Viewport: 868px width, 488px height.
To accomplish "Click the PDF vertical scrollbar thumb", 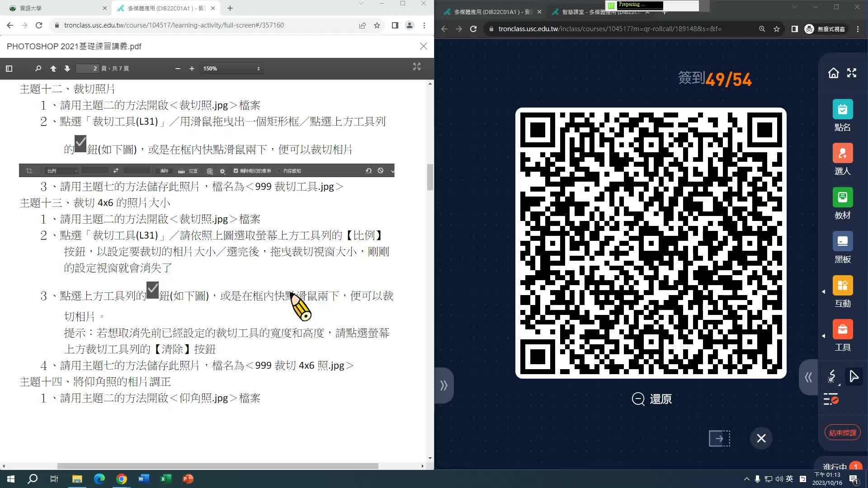I will tap(430, 177).
